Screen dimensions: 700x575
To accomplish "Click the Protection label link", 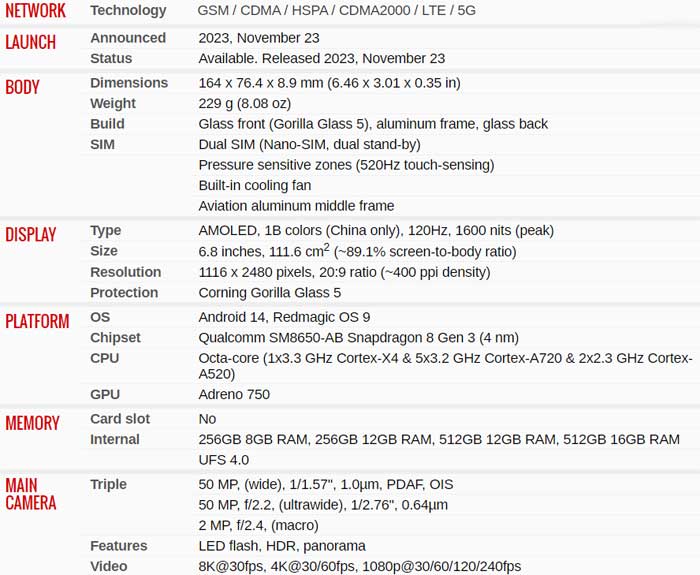I will [x=124, y=293].
